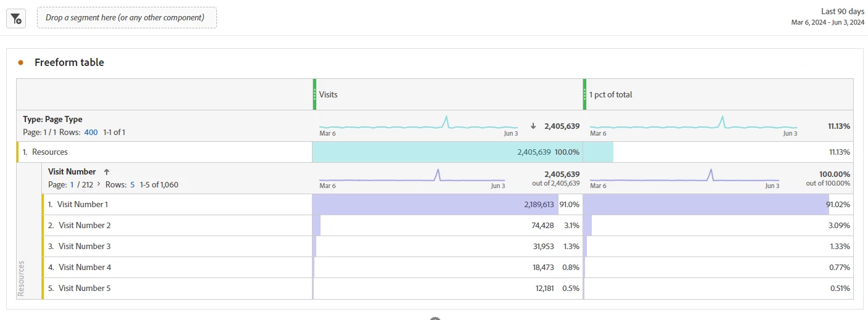Click the 18,473 visits cell
The image size is (868, 320).
448,267
